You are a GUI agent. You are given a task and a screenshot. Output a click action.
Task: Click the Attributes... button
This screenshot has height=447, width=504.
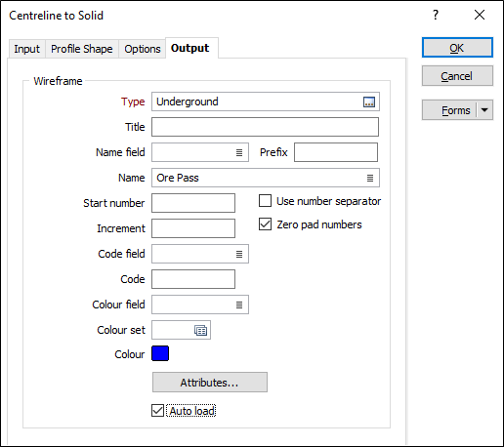[210, 383]
